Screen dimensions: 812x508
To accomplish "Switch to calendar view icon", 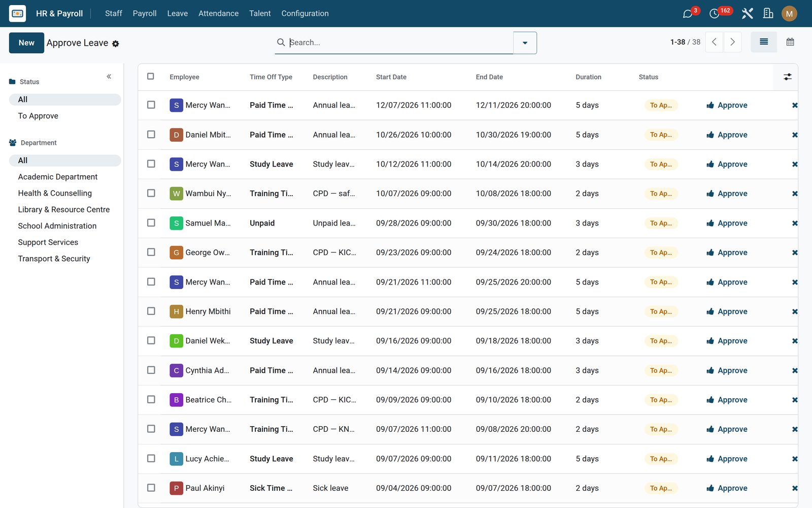I will pos(790,42).
